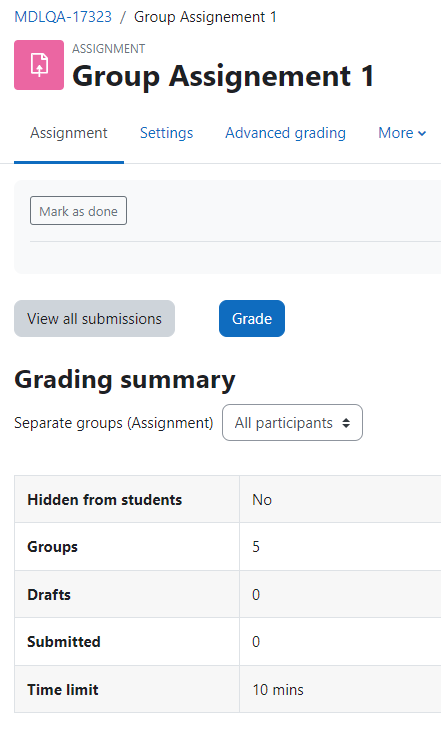Select the Hidden from students row
This screenshot has width=441, height=731.
coord(227,499)
